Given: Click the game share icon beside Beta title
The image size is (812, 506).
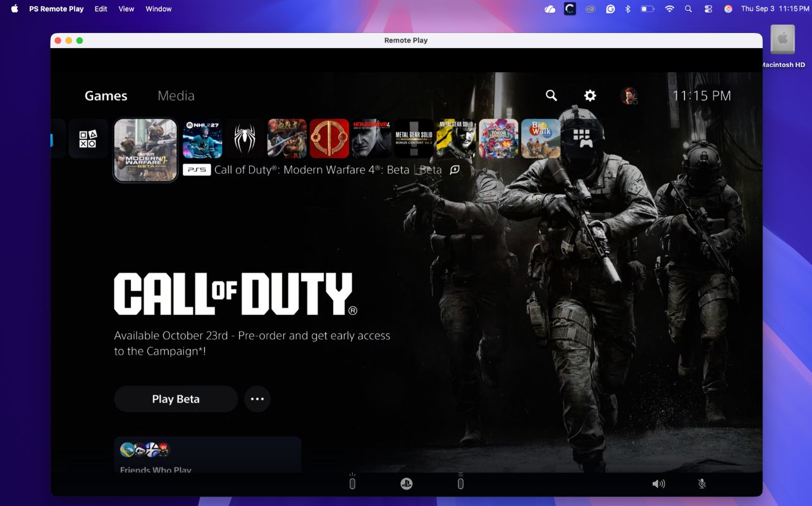Looking at the screenshot, I should tap(454, 170).
